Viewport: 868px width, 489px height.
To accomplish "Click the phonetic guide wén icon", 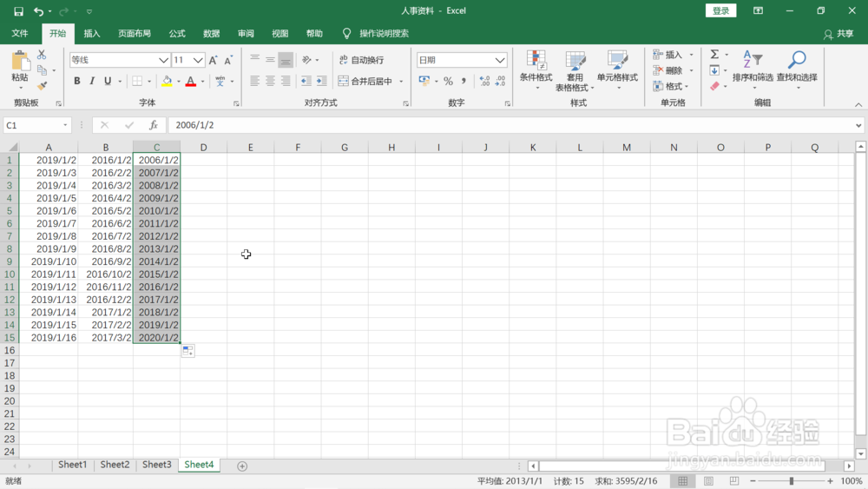I will click(x=220, y=82).
